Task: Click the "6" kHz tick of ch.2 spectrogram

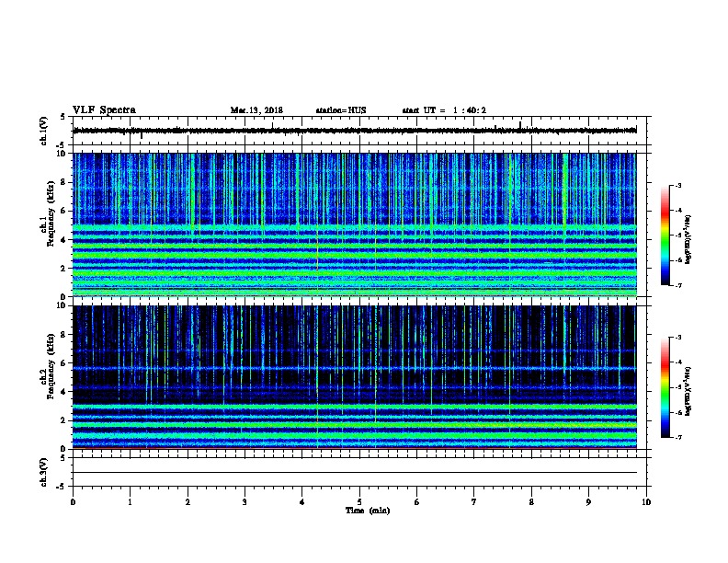Action: (x=64, y=362)
